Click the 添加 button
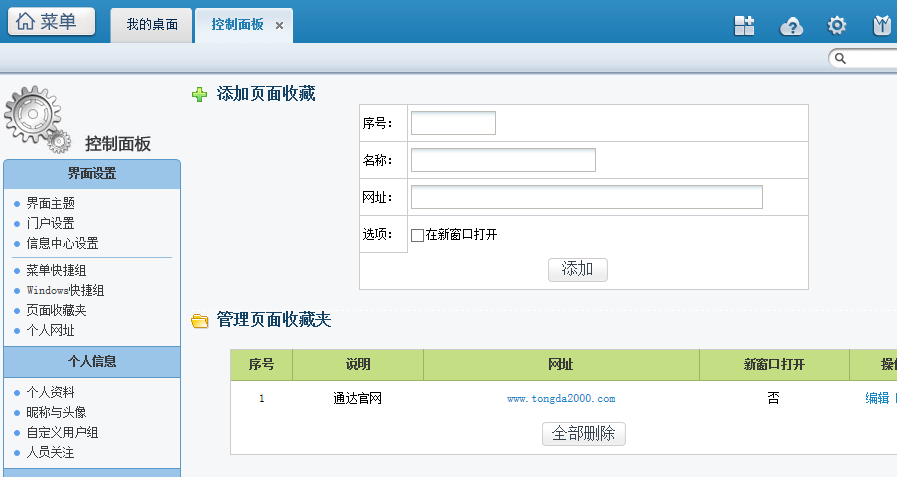The image size is (897, 477). coord(577,269)
